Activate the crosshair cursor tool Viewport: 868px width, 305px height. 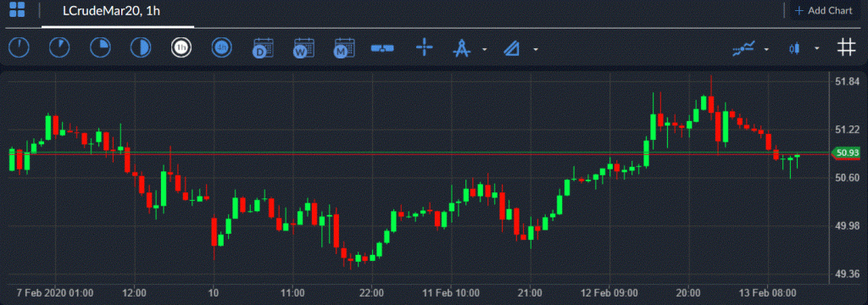coord(424,48)
